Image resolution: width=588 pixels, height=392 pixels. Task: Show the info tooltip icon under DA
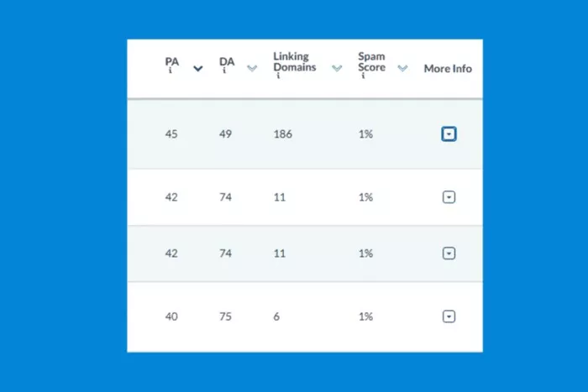pyautogui.click(x=224, y=71)
